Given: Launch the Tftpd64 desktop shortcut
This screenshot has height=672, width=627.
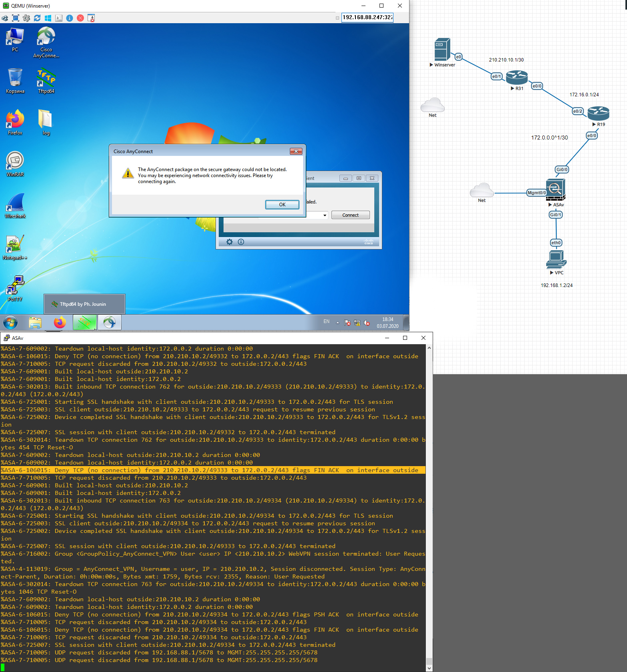Looking at the screenshot, I should click(x=46, y=81).
